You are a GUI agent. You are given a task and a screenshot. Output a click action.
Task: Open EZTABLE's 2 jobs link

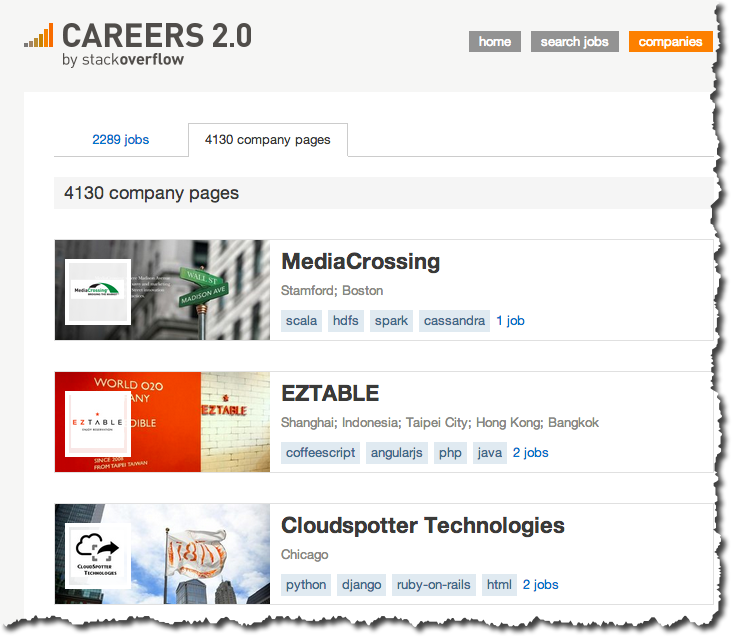pos(530,453)
